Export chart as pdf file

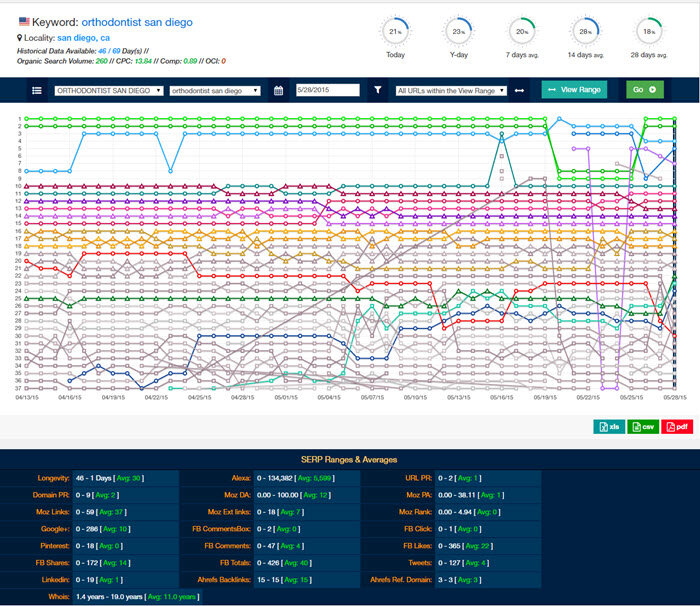tap(677, 427)
